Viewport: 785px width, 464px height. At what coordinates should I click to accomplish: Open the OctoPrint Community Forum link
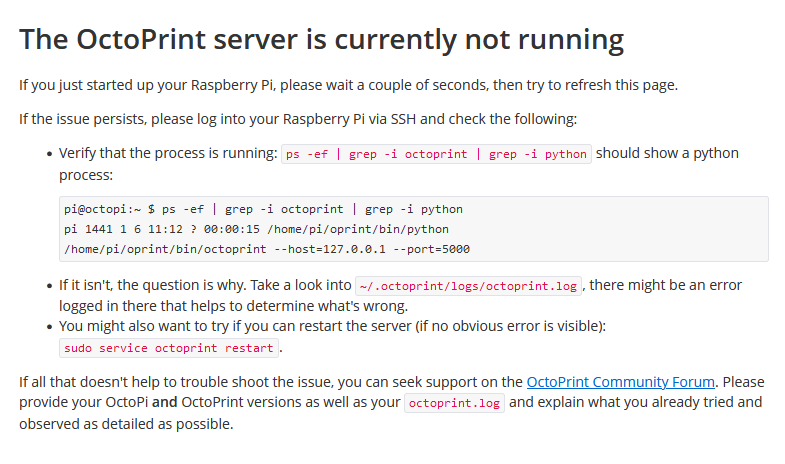pos(620,382)
